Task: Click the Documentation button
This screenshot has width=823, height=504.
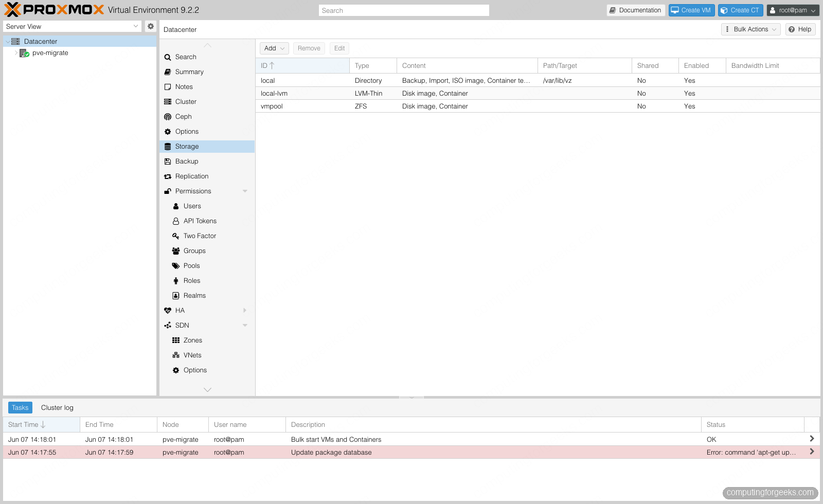Action: [x=636, y=10]
